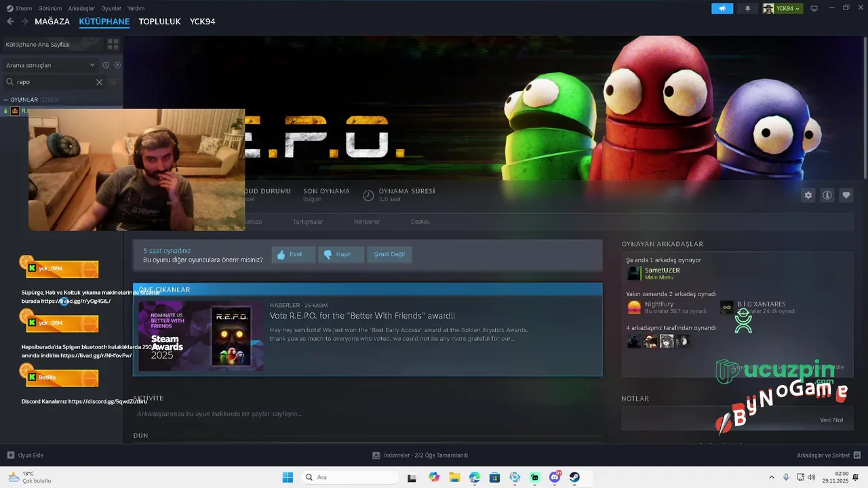Open the microphone tray icon
868x488 pixels.
786,477
